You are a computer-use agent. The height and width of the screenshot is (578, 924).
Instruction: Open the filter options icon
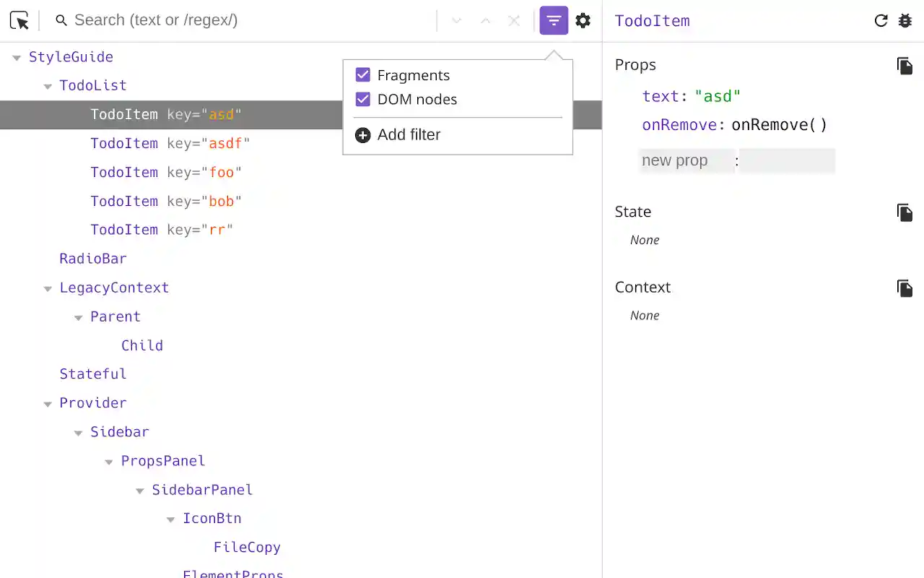(554, 20)
